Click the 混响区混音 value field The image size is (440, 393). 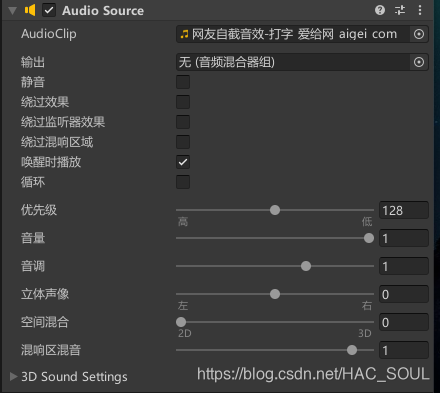point(404,350)
